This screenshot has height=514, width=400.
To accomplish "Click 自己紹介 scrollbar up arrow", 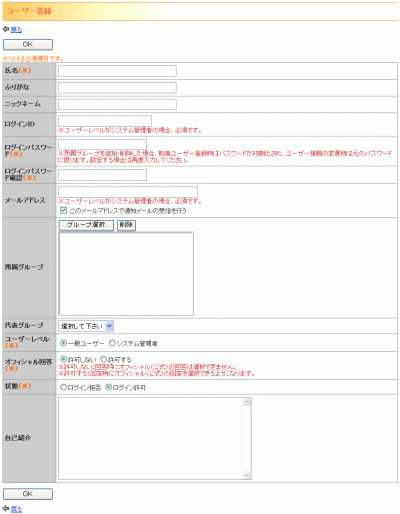I will pos(247,402).
